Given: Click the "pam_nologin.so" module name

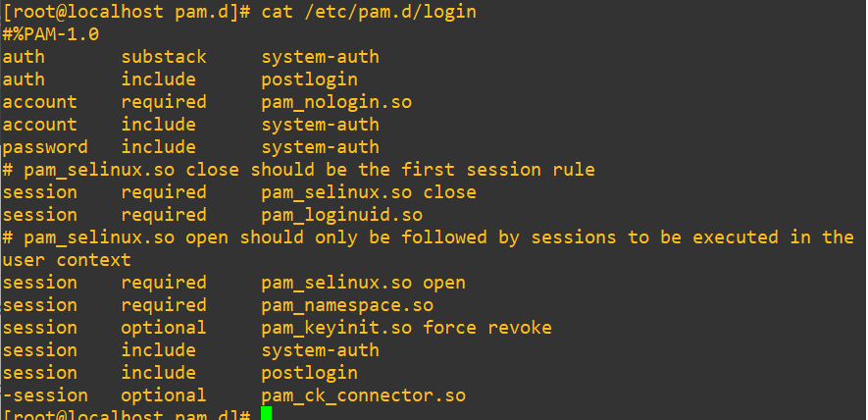Looking at the screenshot, I should point(336,102).
